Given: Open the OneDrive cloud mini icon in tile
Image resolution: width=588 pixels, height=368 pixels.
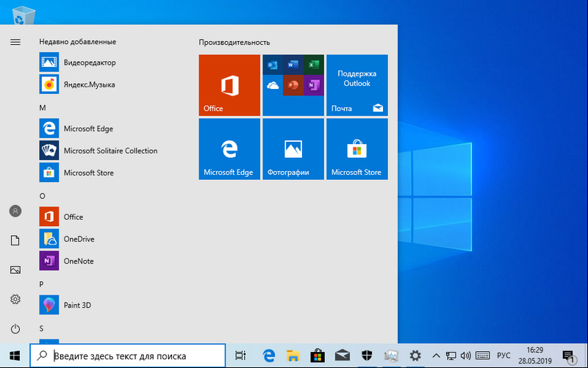Looking at the screenshot, I should (273, 86).
